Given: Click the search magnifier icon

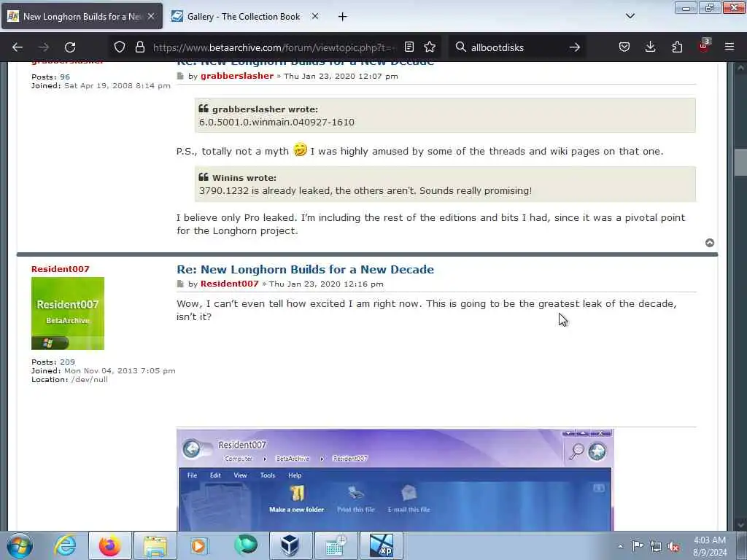Looking at the screenshot, I should 460,47.
